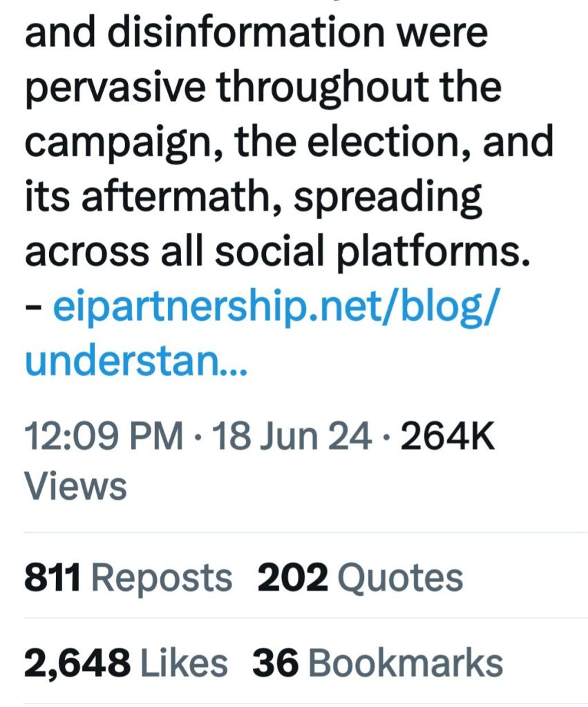Open the 811 reposts number
The width and height of the screenshot is (588, 707).
(53, 578)
